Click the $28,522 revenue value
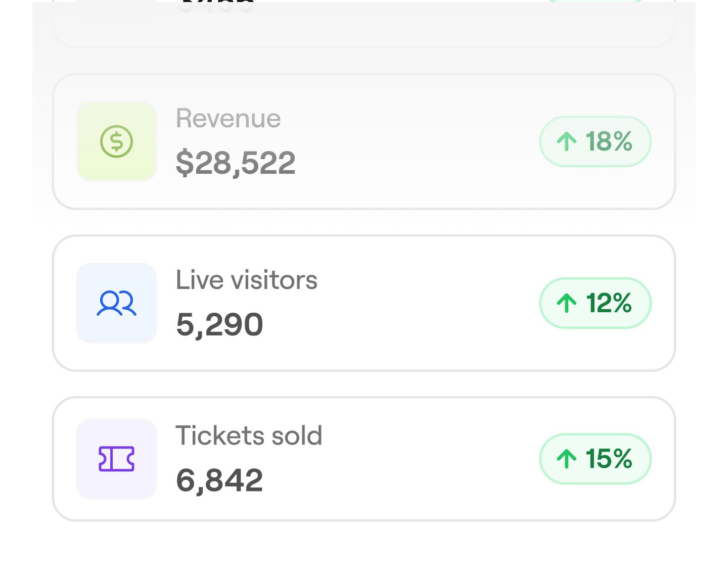Screen dimensions: 728x586 tap(236, 163)
